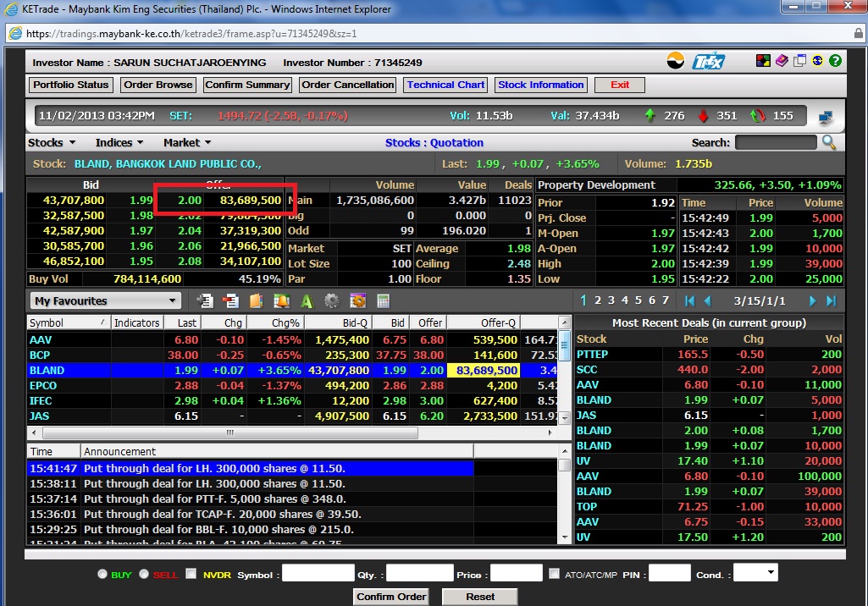
Task: Focus the PIN input field
Action: pos(669,573)
